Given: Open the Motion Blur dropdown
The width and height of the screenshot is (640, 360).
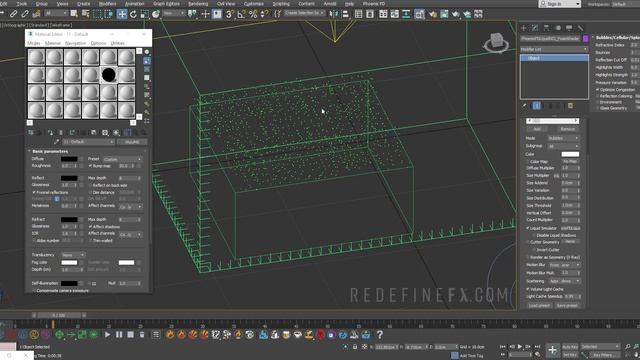Looking at the screenshot, I should 564,265.
